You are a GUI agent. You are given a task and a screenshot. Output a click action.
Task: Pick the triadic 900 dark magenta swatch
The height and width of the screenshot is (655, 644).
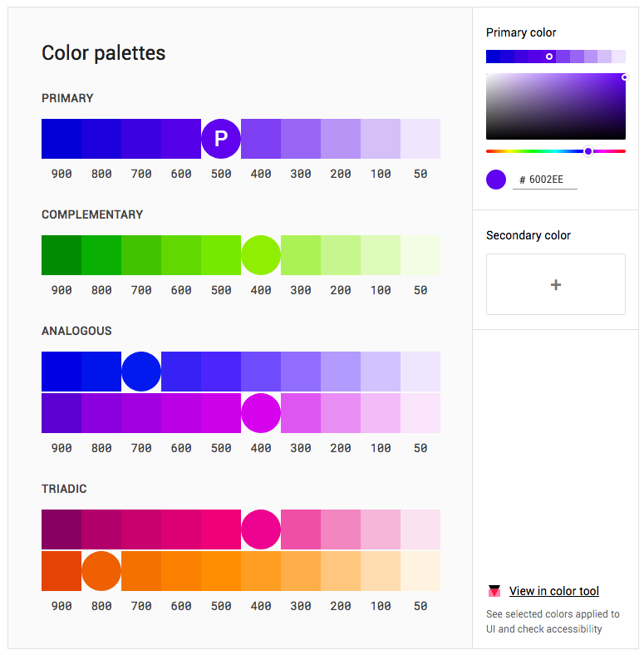click(61, 529)
